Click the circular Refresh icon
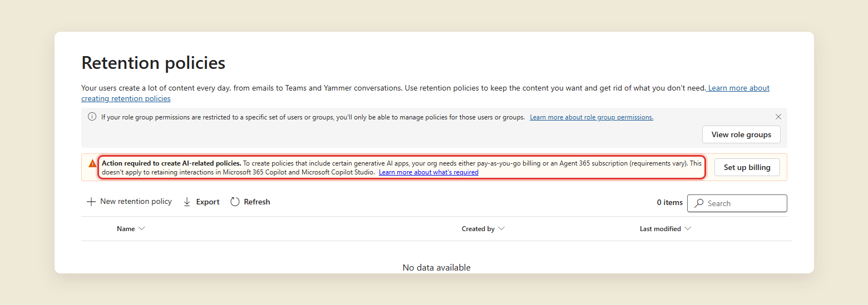 click(x=235, y=202)
